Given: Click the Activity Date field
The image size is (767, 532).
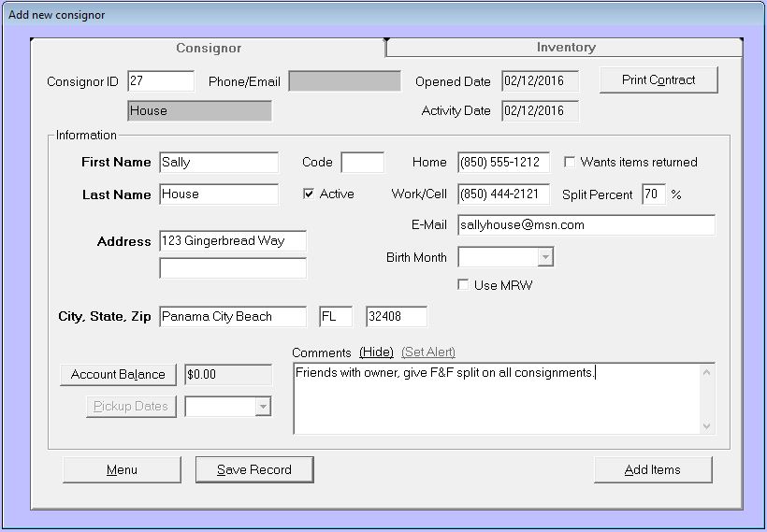Looking at the screenshot, I should [540, 111].
